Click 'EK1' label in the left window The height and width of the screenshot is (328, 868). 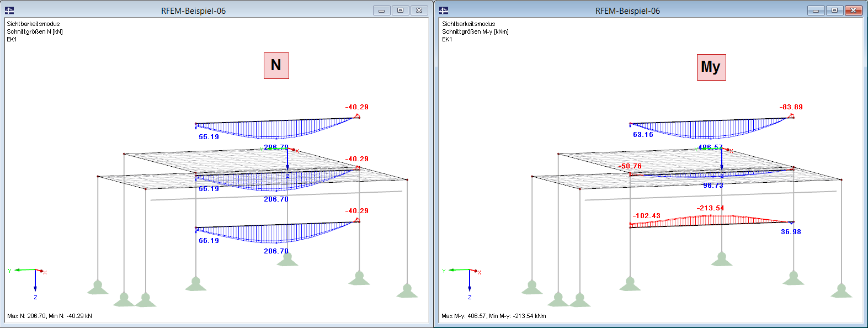12,39
